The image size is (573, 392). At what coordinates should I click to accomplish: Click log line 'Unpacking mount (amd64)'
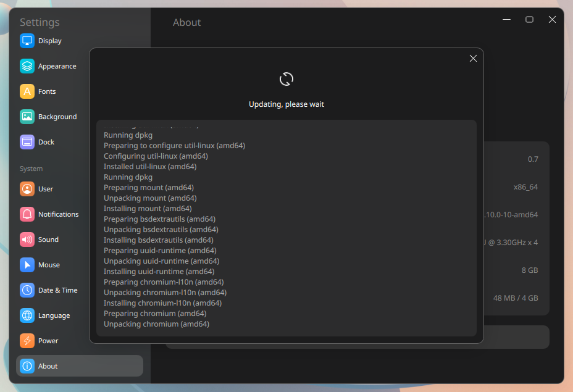point(150,198)
